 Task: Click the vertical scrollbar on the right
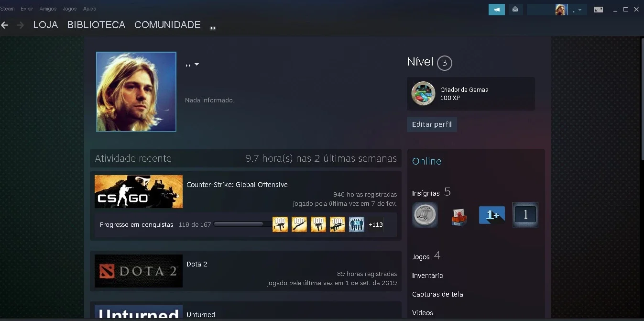[x=642, y=98]
